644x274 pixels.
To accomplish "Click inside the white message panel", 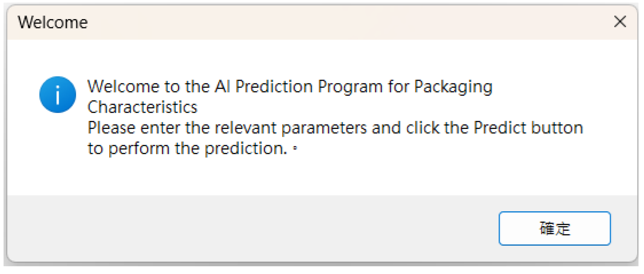I will click(324, 178).
